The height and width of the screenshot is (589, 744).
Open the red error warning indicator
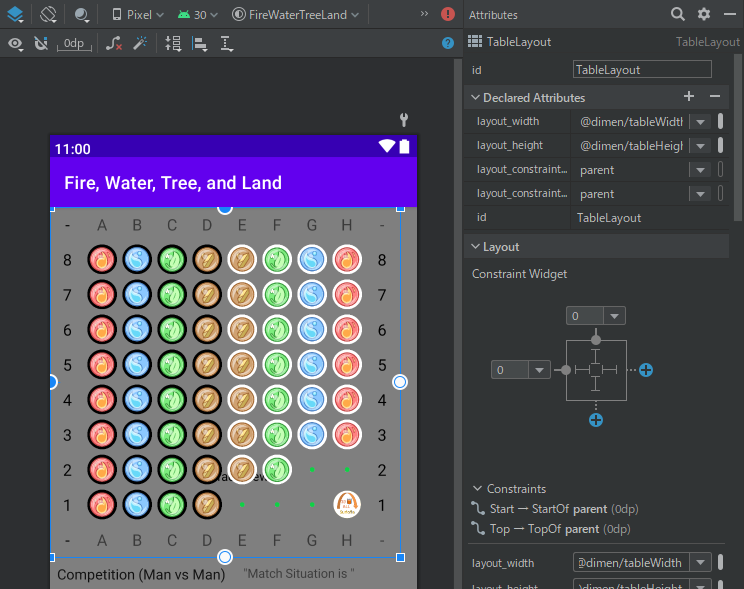pos(448,15)
